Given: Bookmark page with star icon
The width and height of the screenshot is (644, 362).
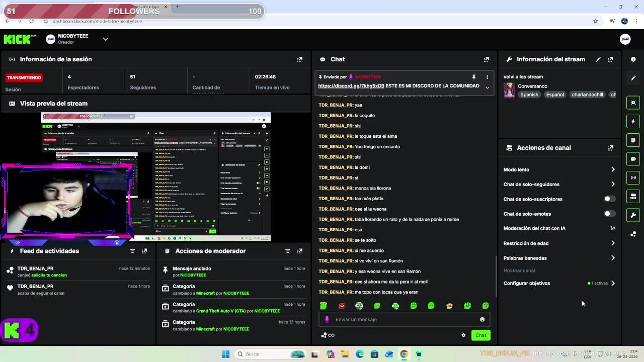Looking at the screenshot, I should tap(596, 21).
